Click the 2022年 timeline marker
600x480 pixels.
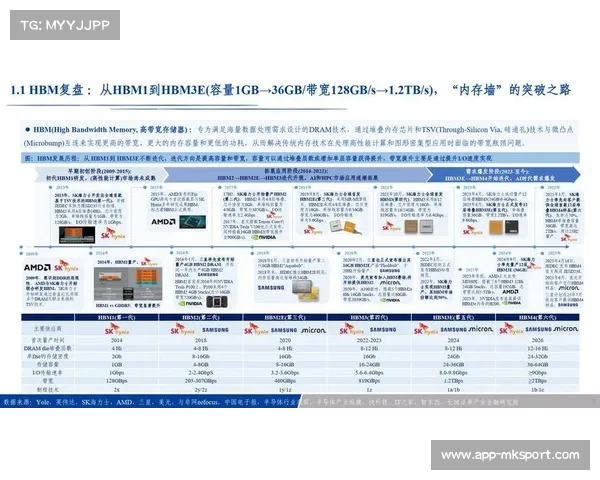pos(426,253)
